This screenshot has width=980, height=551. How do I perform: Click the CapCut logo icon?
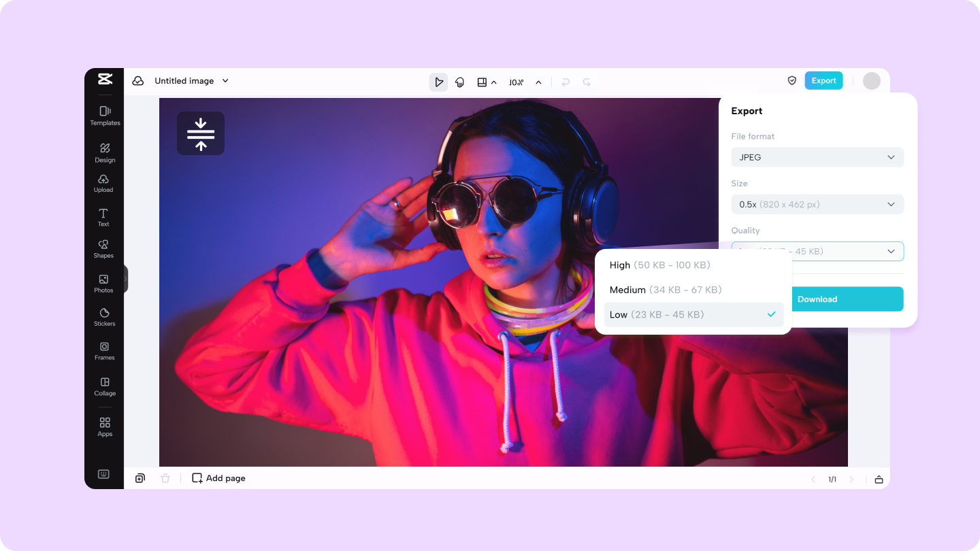tap(104, 80)
